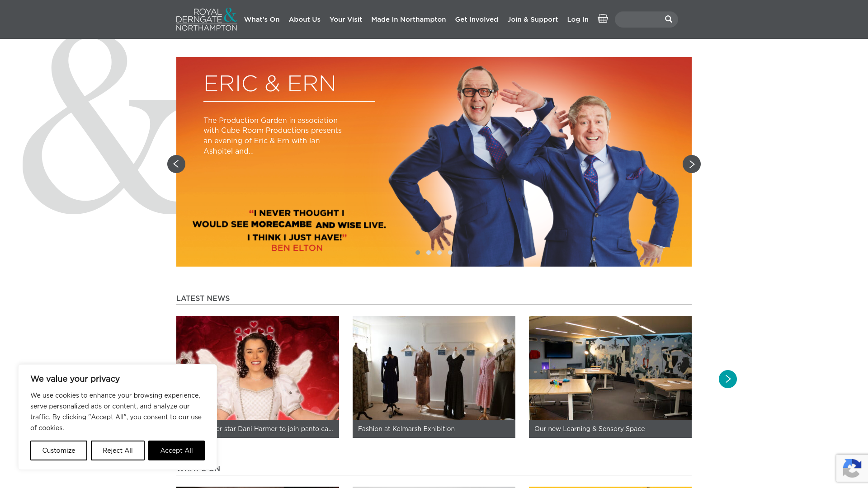Click the Kelmarsh dresses exhibition image
This screenshot has width=868, height=488.
(434, 368)
